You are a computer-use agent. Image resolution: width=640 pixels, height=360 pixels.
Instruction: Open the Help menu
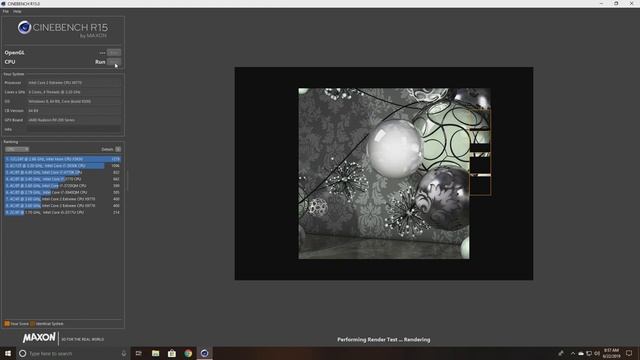click(x=17, y=11)
